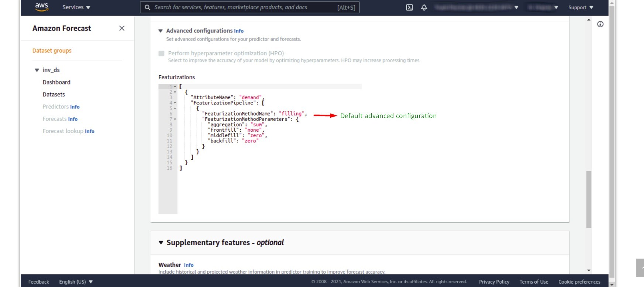Open the Forecasts navigation item
644x287 pixels.
coord(55,119)
